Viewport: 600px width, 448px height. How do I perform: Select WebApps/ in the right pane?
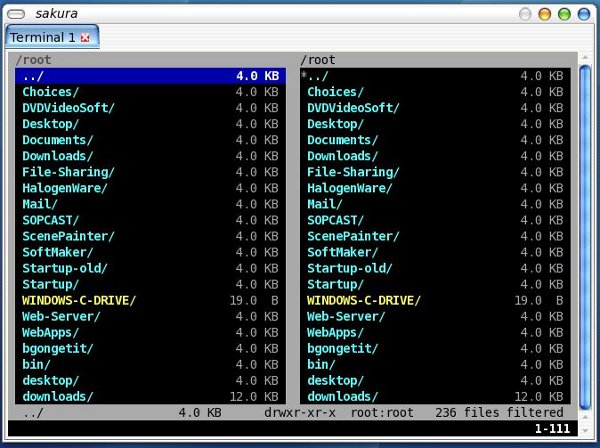coord(435,333)
